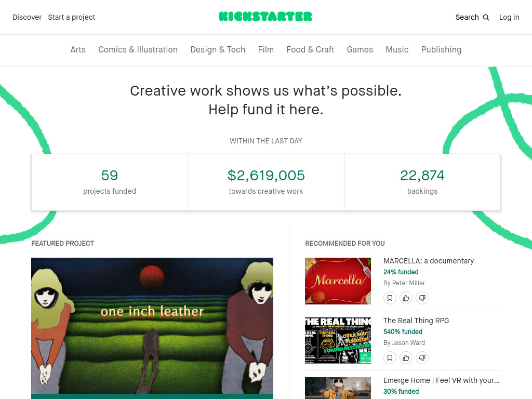Click the Kickstarter logo
Screen dimensions: 532x399
tap(265, 17)
